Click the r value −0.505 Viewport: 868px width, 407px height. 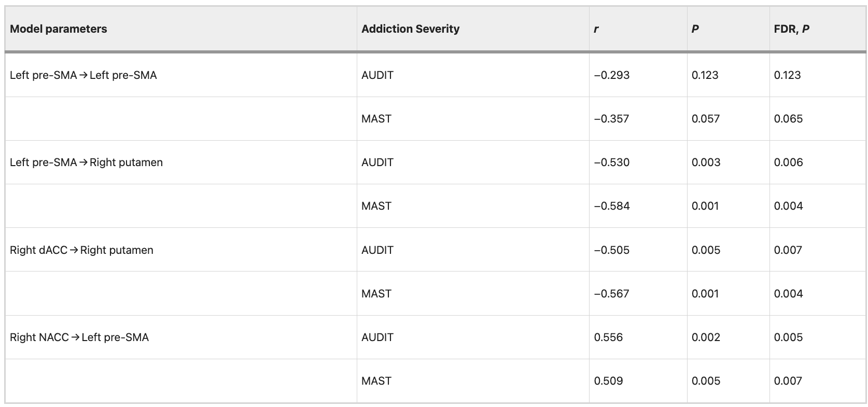[611, 250]
